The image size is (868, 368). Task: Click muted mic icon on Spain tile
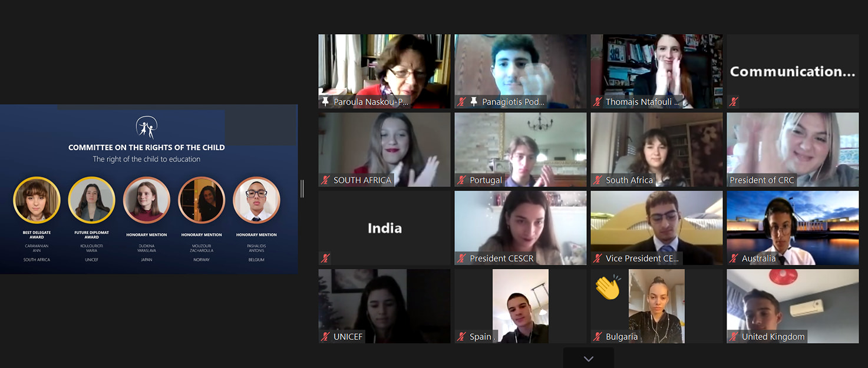pos(461,337)
